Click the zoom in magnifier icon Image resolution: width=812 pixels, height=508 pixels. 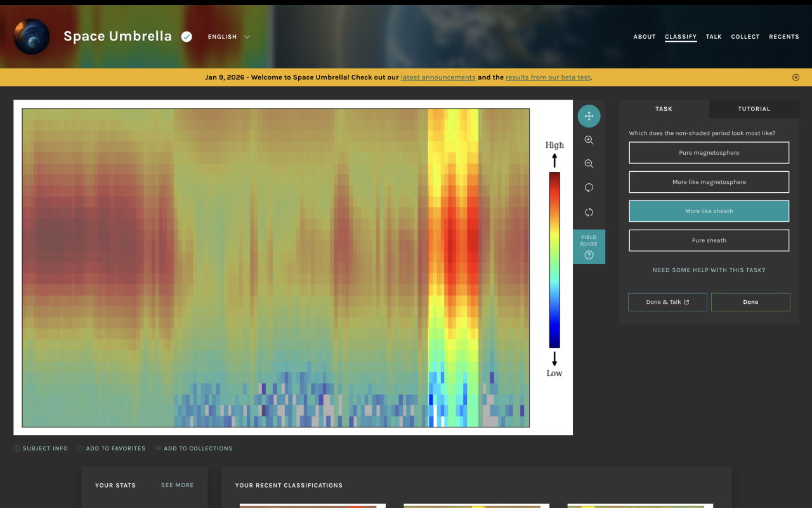(x=589, y=140)
